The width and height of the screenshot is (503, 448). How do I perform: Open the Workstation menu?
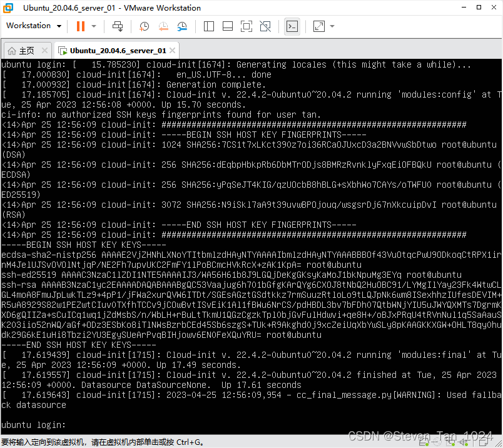pyautogui.click(x=34, y=26)
